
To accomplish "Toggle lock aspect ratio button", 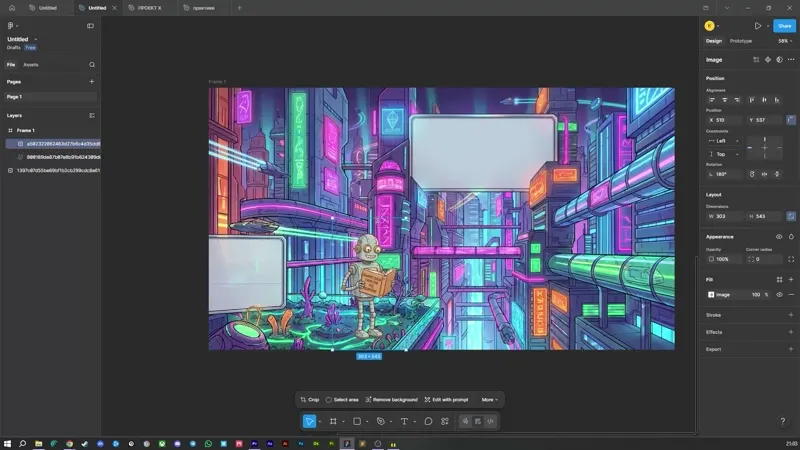I will pyautogui.click(x=791, y=216).
